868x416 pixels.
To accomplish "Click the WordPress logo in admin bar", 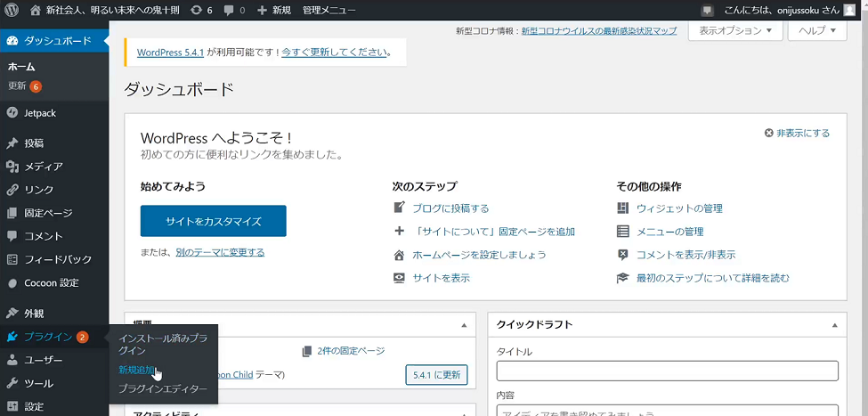I will coord(12,10).
